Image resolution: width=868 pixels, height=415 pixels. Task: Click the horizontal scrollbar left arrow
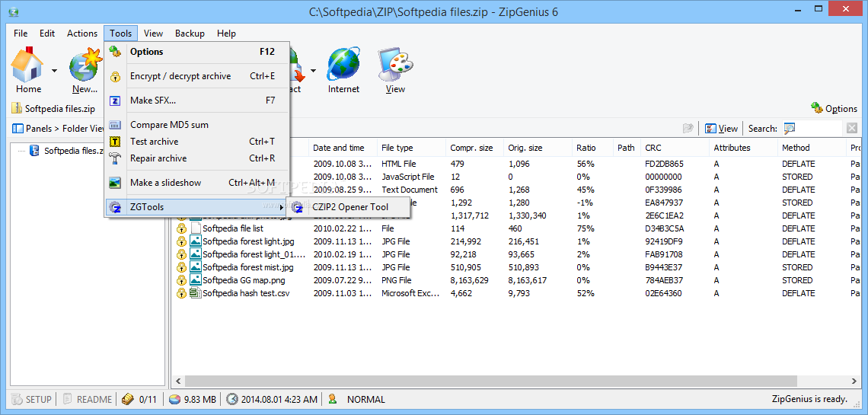[178, 381]
